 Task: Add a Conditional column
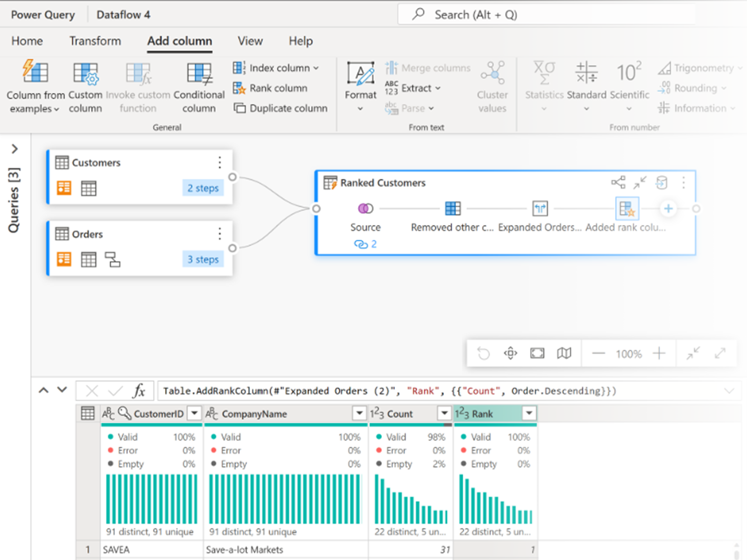[199, 87]
